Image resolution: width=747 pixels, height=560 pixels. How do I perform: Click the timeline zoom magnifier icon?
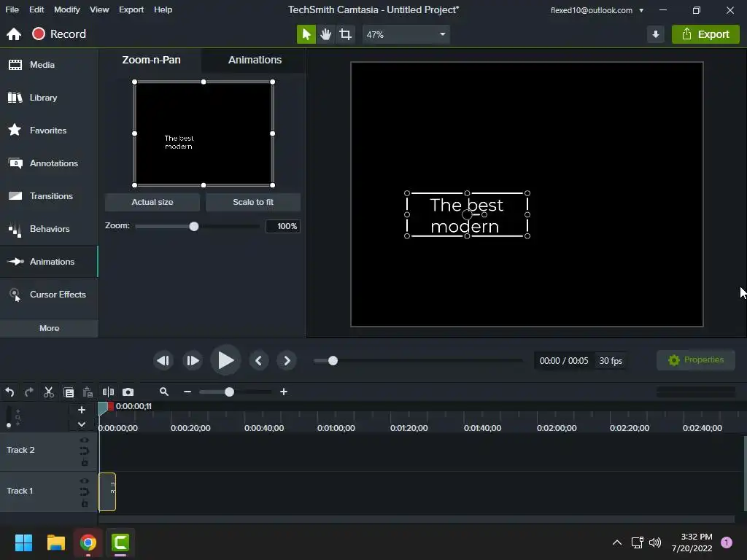[164, 392]
